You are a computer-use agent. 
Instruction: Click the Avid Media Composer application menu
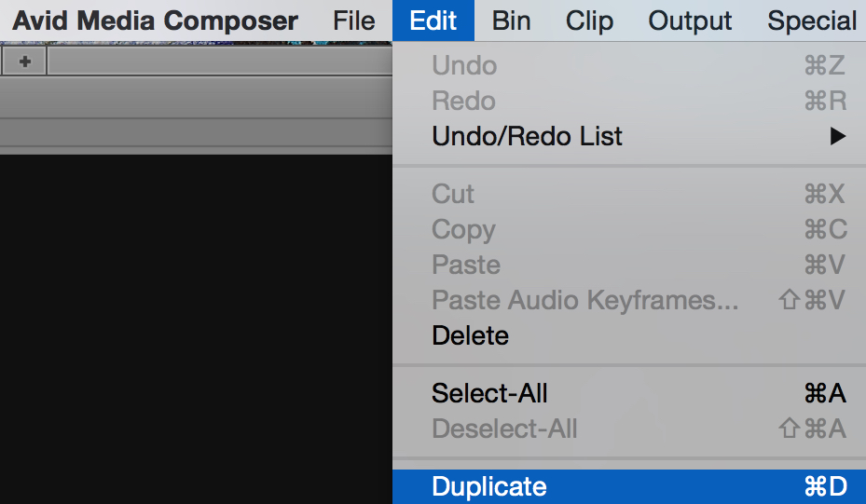155,21
